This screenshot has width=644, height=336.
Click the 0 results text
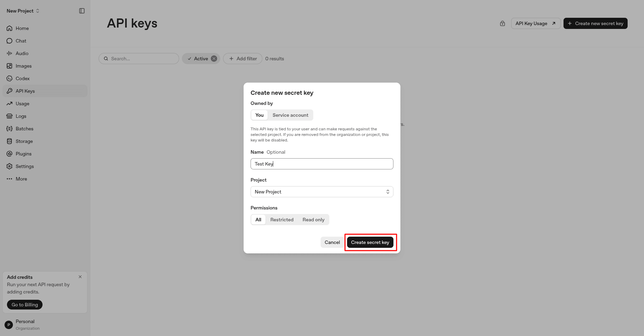275,59
